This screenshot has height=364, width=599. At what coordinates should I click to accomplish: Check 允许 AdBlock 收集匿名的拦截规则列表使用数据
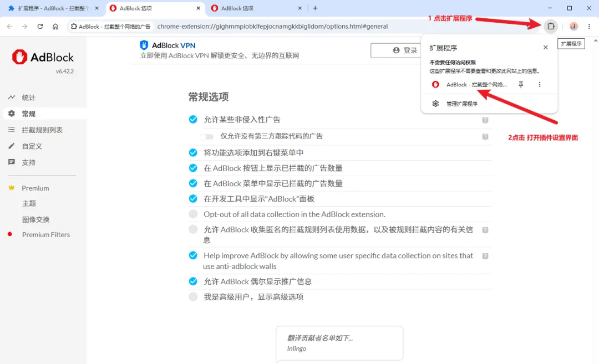coord(193,229)
